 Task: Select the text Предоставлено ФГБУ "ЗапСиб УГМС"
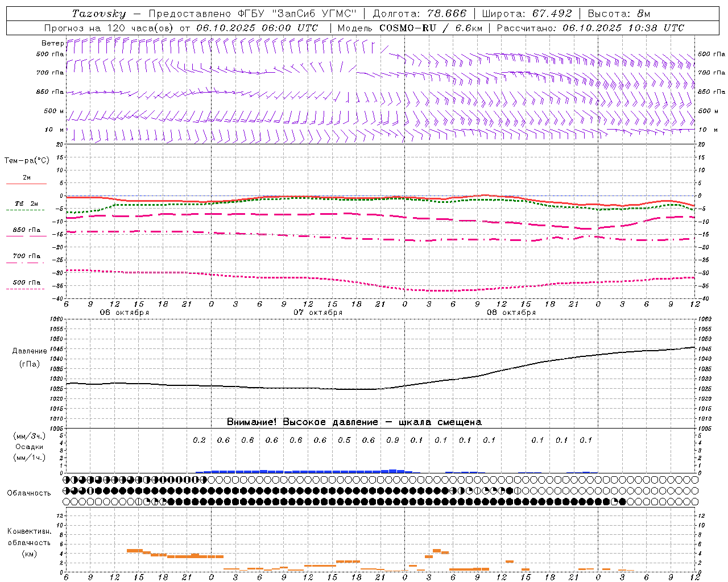[x=252, y=14]
